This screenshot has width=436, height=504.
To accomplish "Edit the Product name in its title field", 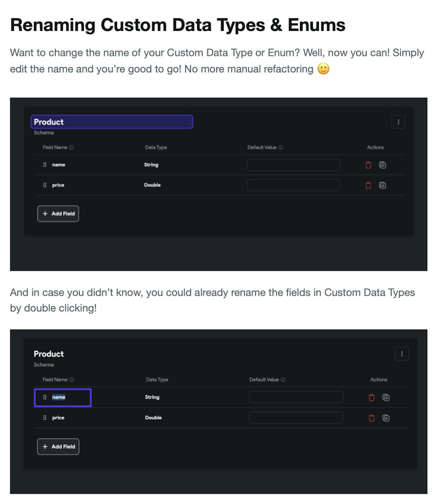I will coord(112,122).
